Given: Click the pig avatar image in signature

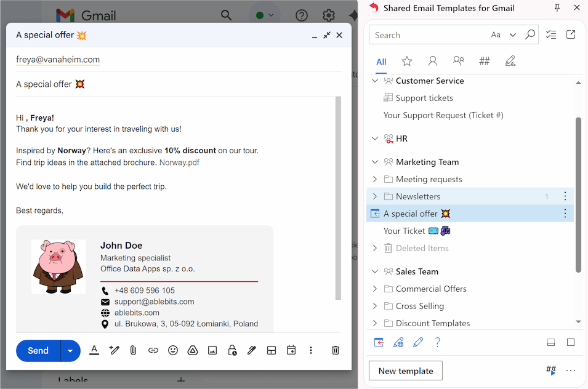Looking at the screenshot, I should point(58,267).
